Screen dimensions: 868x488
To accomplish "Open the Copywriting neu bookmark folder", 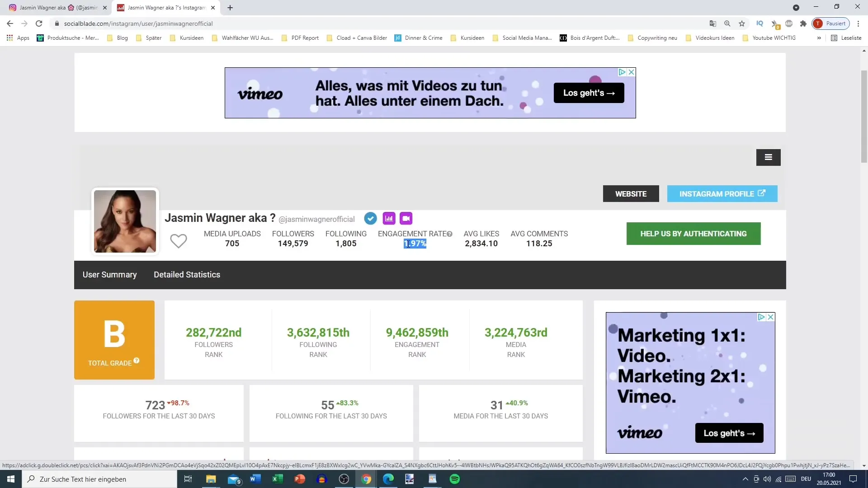I will [x=652, y=38].
